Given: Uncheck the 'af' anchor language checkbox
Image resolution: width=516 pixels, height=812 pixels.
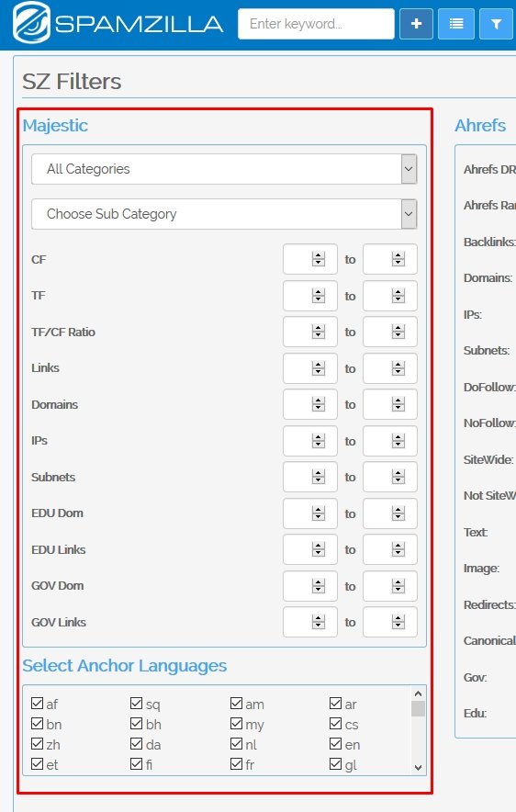Looking at the screenshot, I should 37,704.
